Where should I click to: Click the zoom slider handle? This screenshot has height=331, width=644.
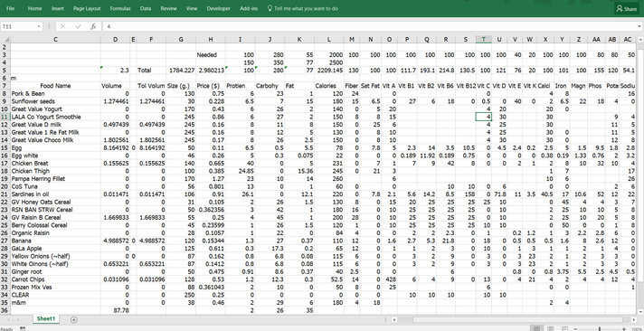point(600,329)
